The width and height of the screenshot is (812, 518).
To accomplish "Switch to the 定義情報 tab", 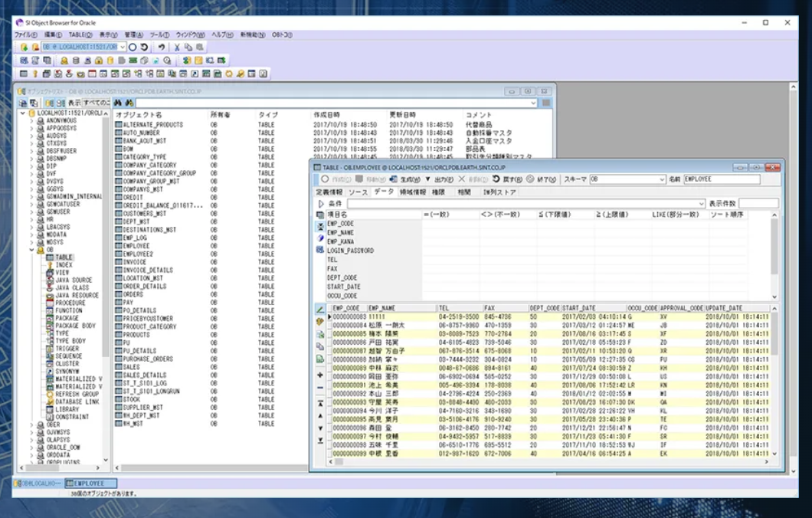I will (329, 192).
